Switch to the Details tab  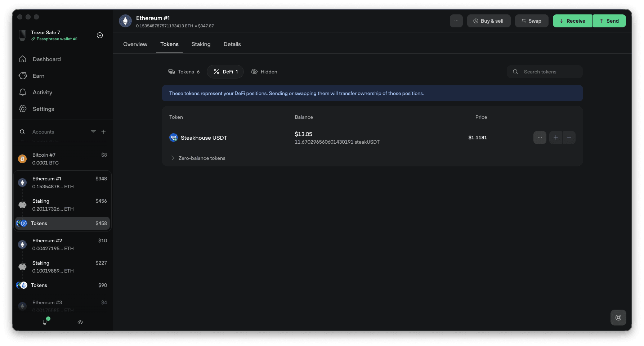232,44
